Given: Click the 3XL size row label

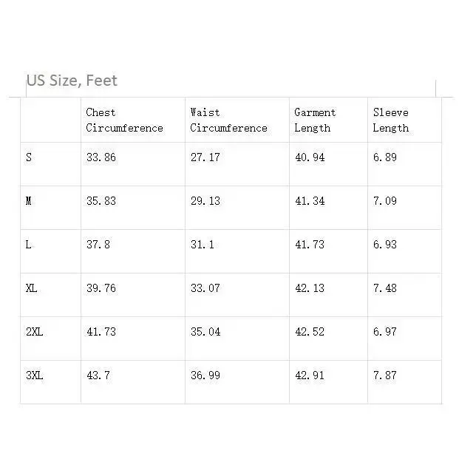Looking at the screenshot, I should (34, 375).
